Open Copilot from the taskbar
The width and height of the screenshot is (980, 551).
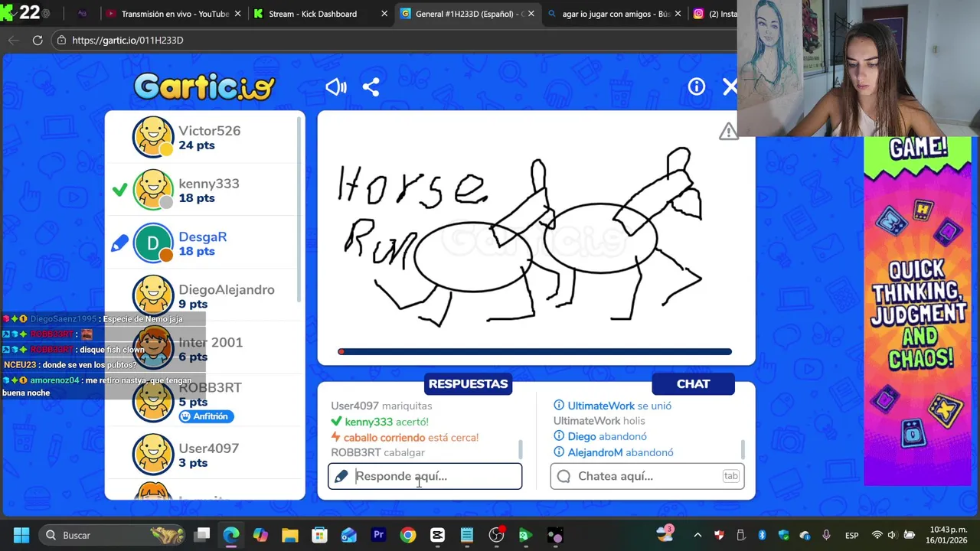pyautogui.click(x=260, y=535)
